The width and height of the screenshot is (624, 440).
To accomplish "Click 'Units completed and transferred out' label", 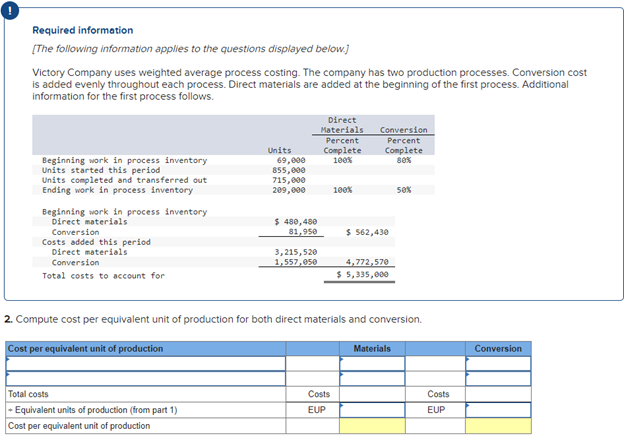I will tap(125, 180).
